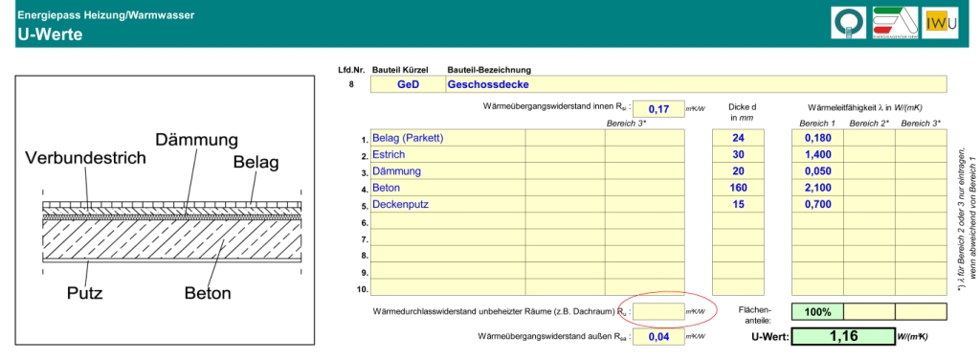Image resolution: width=980 pixels, height=361 pixels.
Task: Click the Flächenanteile label
Action: (x=756, y=315)
